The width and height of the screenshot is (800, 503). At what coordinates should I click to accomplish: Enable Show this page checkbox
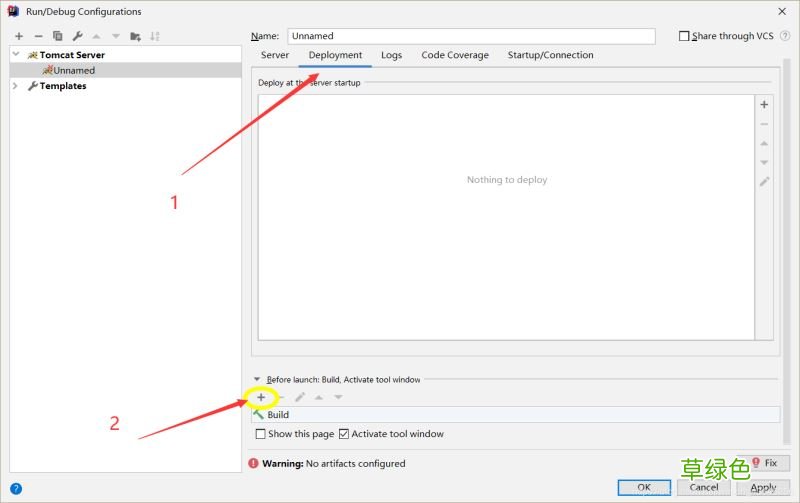click(x=260, y=434)
